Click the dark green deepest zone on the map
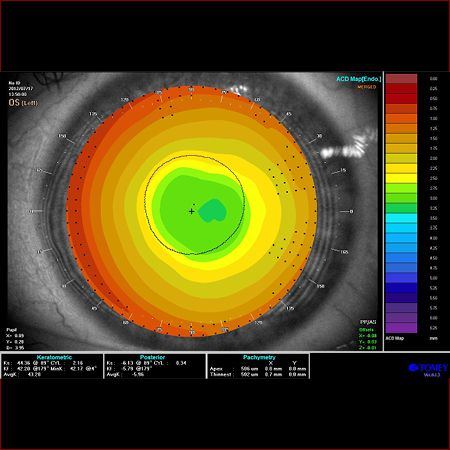 213,211
